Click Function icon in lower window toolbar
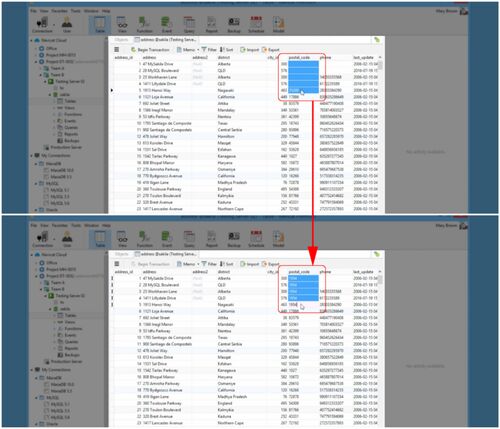Image resolution: width=500 pixels, height=429 pixels. click(144, 239)
